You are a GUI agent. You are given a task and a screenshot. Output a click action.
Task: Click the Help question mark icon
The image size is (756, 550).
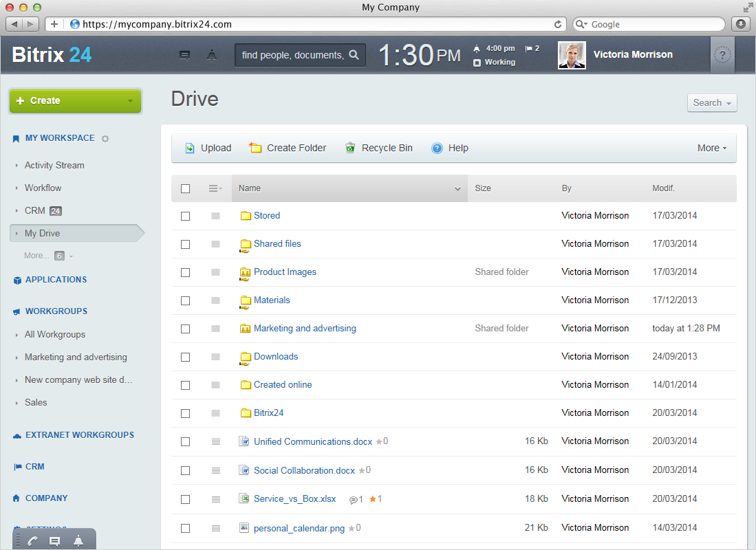(x=437, y=148)
